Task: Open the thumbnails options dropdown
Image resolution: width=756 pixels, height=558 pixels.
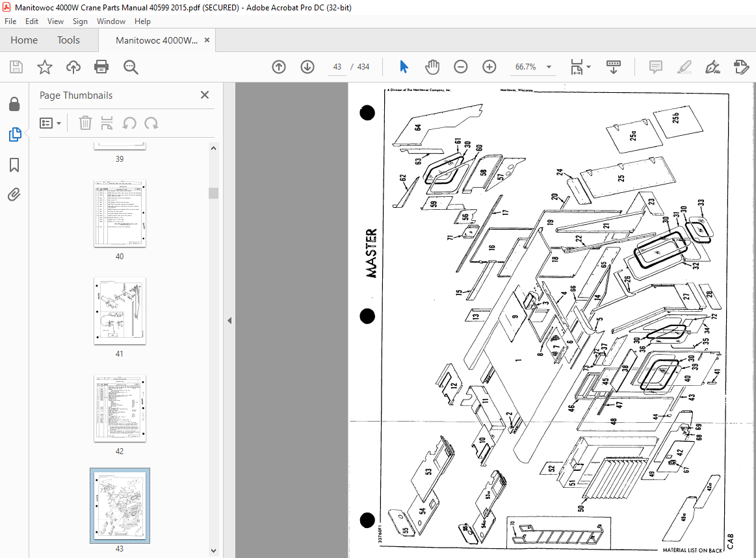Action: [x=50, y=123]
